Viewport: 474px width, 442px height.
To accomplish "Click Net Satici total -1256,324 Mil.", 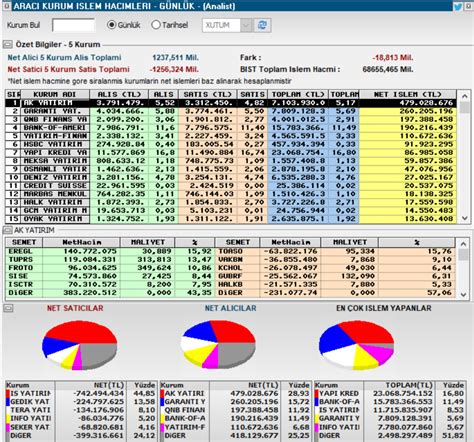I will coord(174,70).
